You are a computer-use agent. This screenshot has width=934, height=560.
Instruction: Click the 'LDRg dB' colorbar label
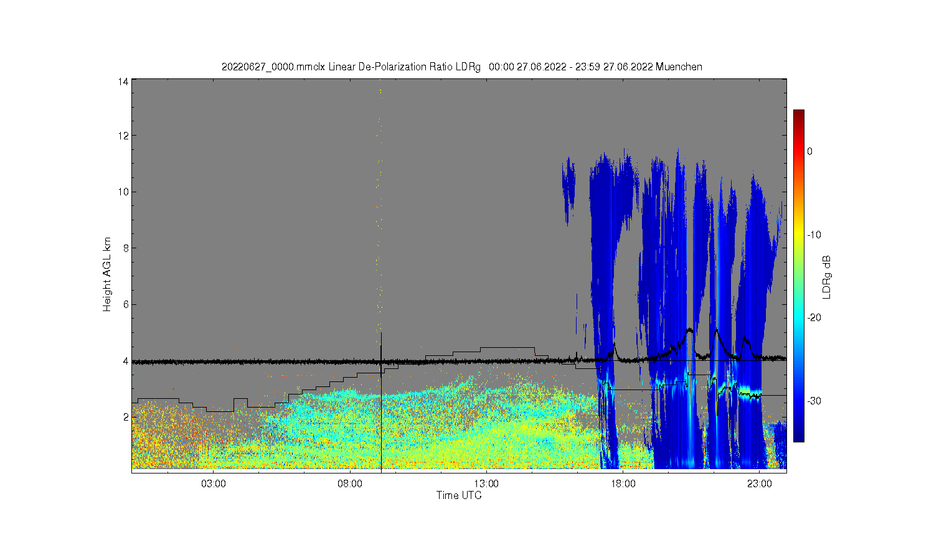click(x=827, y=277)
